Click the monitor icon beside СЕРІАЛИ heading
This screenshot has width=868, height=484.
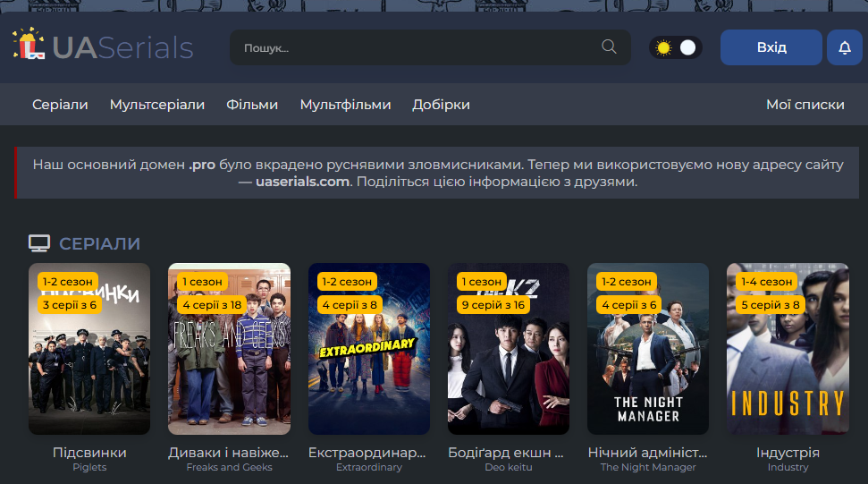click(x=39, y=243)
